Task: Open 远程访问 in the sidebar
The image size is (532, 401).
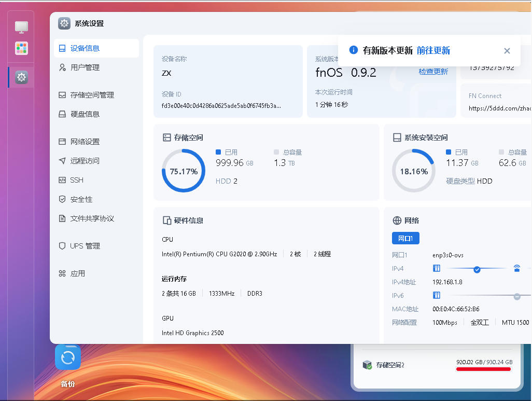Action: pyautogui.click(x=96, y=161)
